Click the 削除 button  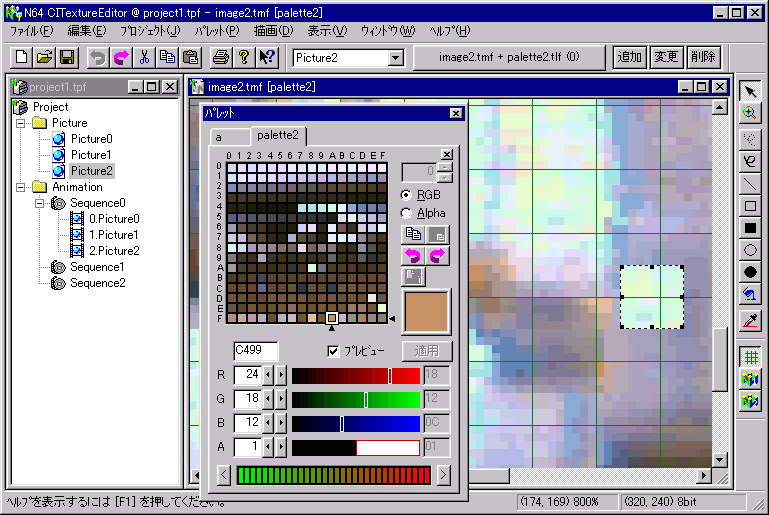[702, 58]
